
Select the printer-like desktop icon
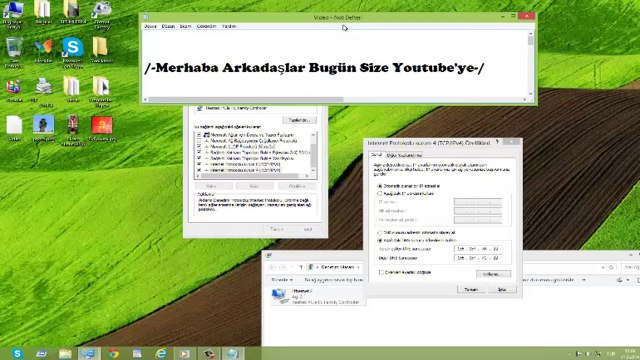pyautogui.click(x=43, y=87)
